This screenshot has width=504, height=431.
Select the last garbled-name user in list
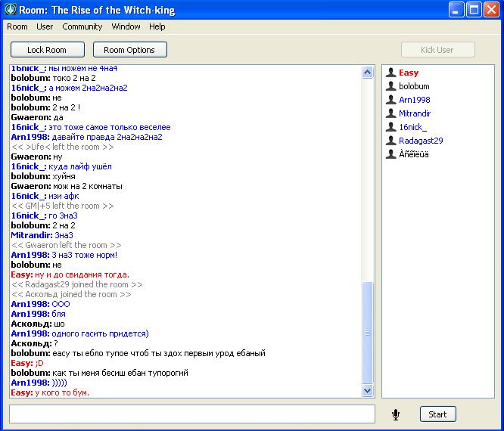[x=414, y=154]
